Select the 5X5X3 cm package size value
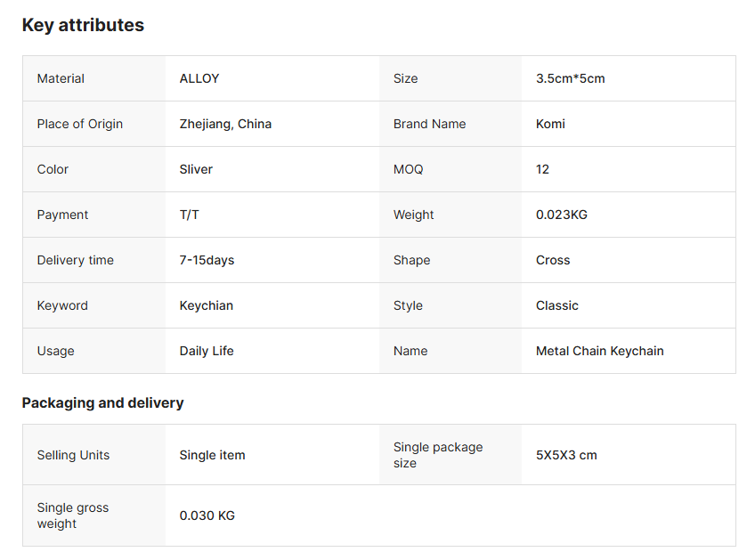This screenshot has height=560, width=747. tap(566, 455)
